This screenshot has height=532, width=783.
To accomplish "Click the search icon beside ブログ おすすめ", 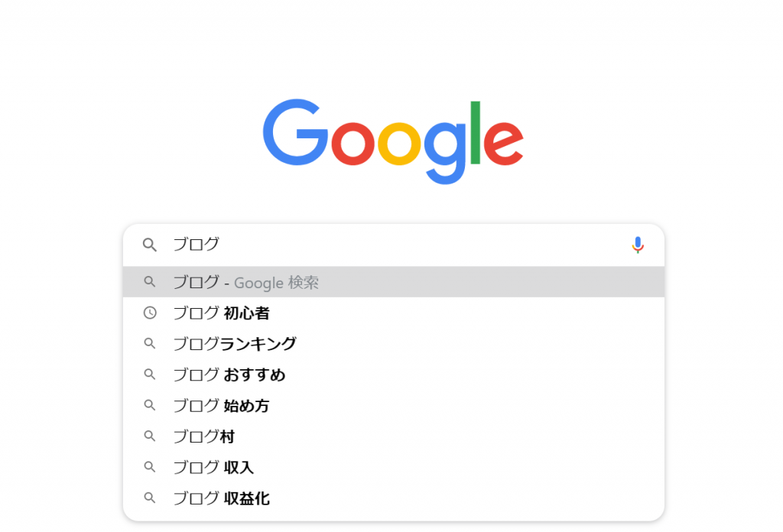I will pyautogui.click(x=149, y=375).
